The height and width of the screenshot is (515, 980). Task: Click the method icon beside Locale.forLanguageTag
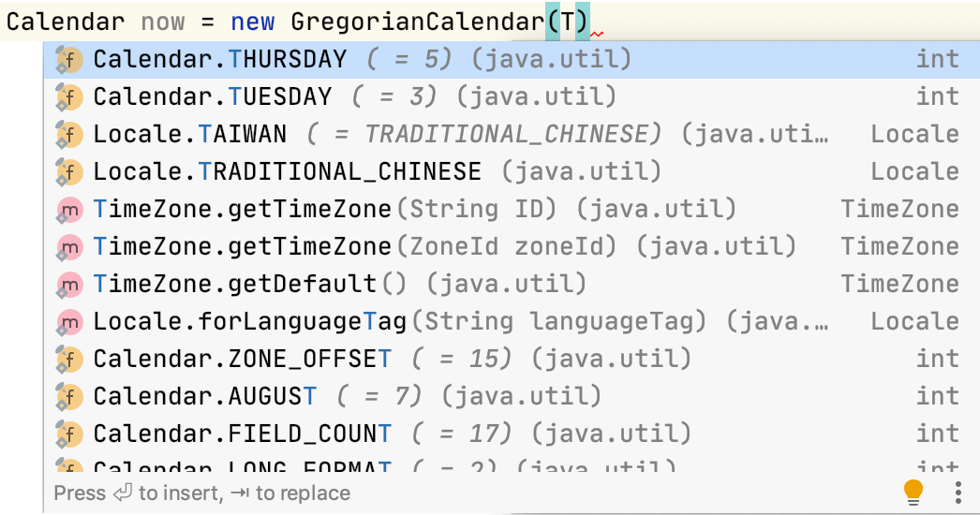click(69, 322)
